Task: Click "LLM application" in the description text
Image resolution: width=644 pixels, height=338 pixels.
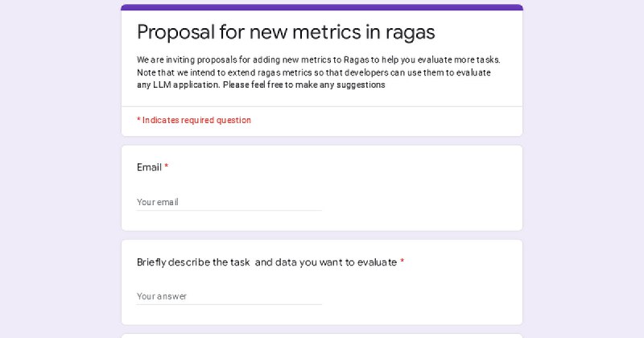Action: pos(186,84)
